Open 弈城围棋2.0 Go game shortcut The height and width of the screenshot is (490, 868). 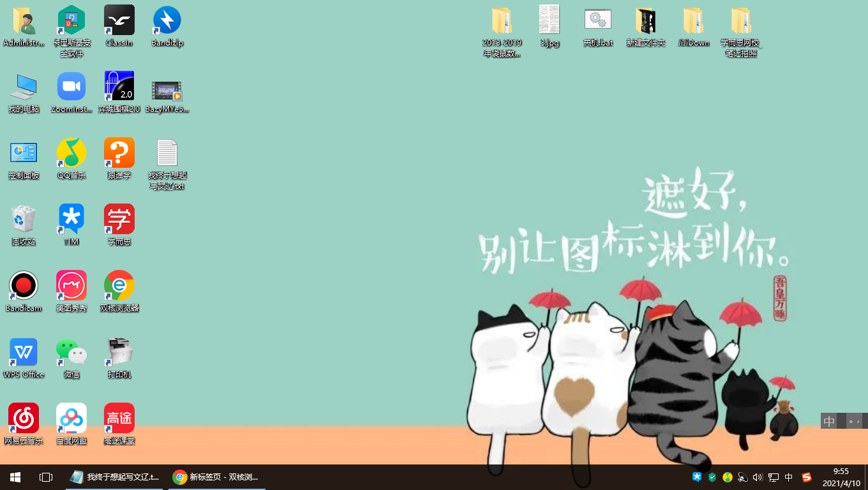pos(119,93)
